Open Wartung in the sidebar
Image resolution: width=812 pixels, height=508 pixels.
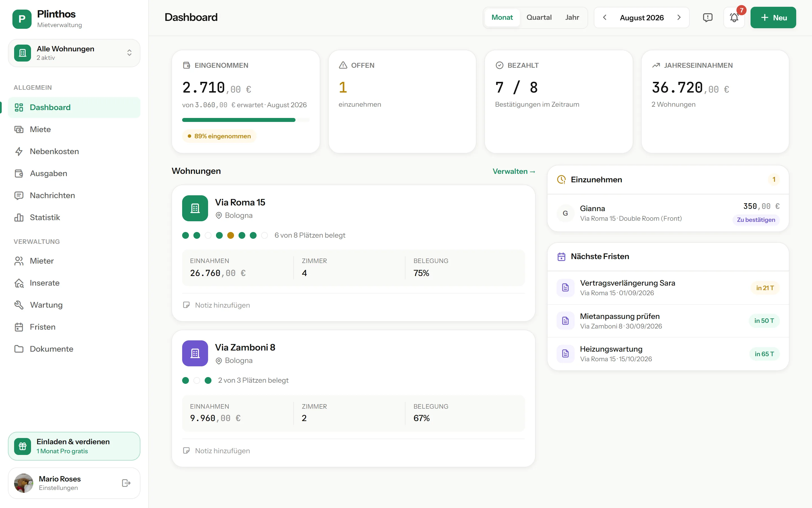(x=74, y=305)
